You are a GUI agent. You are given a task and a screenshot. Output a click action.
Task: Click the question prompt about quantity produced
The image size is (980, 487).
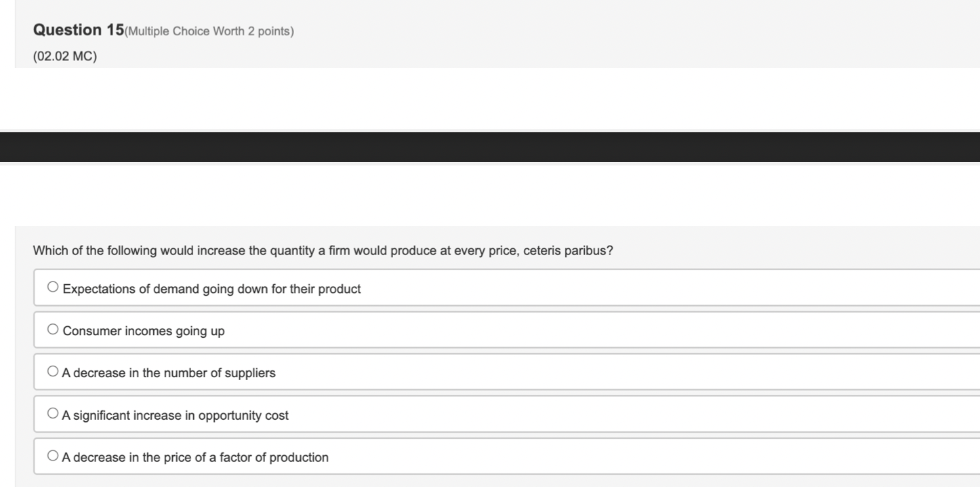coord(323,250)
